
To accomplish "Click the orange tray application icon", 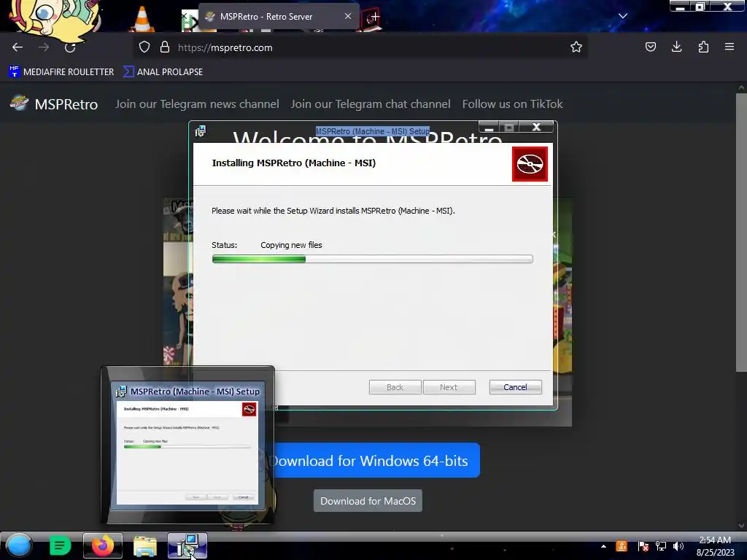I will coord(622,546).
